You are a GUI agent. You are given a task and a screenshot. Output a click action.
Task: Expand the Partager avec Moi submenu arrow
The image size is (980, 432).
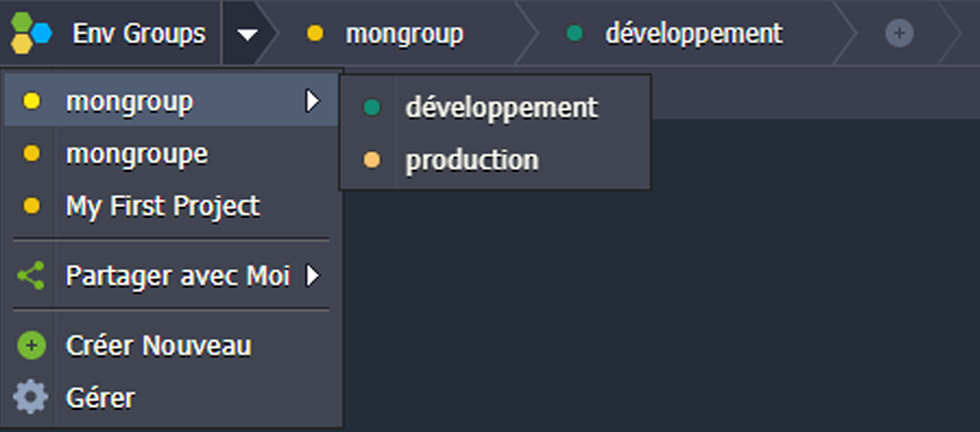pyautogui.click(x=313, y=276)
